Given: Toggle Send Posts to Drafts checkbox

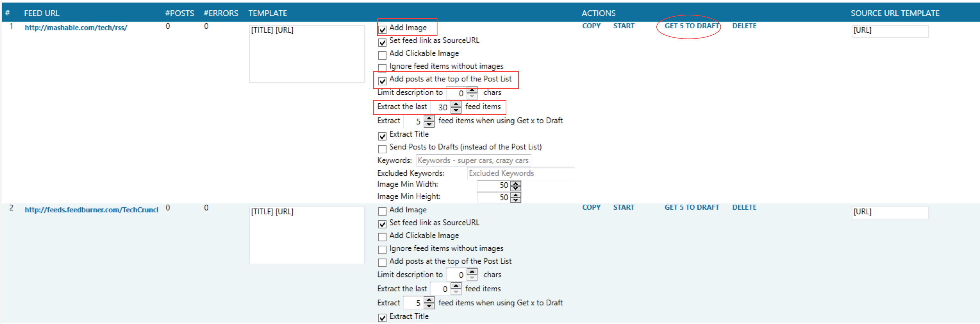Looking at the screenshot, I should (x=382, y=149).
